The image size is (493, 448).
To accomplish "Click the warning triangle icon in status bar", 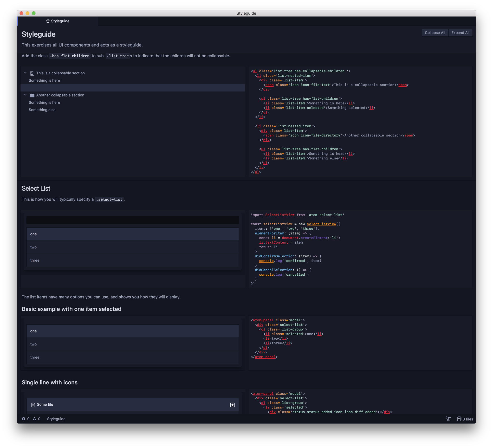I will (34, 419).
